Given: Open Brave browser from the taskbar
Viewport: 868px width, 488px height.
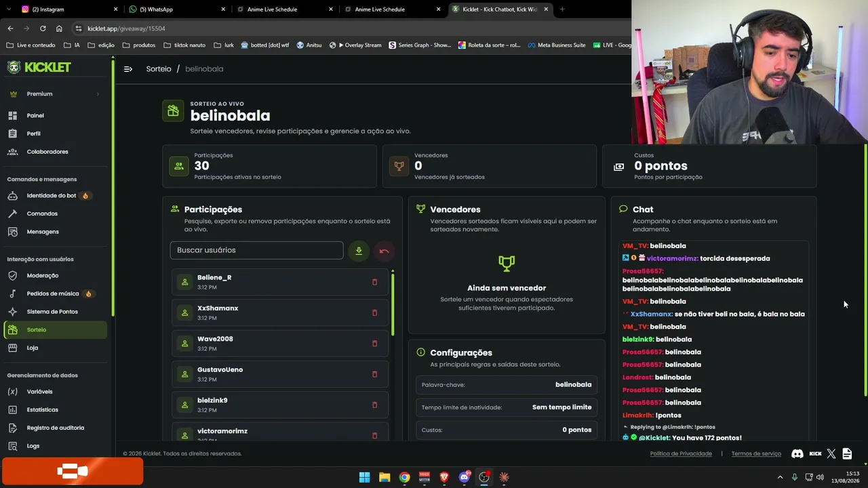Looking at the screenshot, I should click(444, 477).
